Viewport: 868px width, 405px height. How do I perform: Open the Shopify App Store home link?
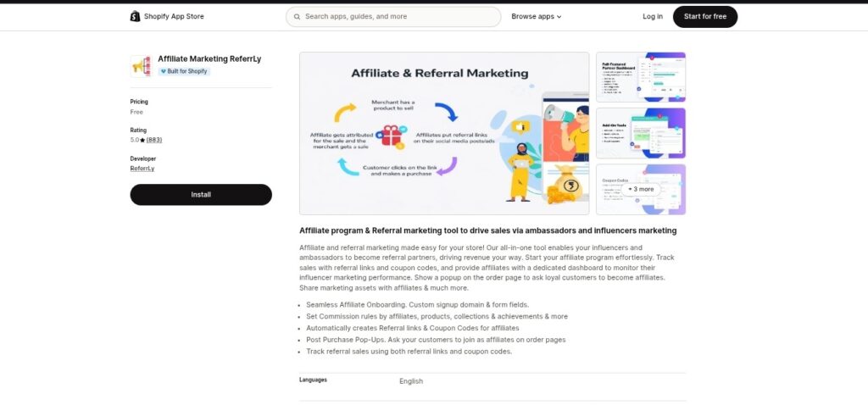point(167,17)
